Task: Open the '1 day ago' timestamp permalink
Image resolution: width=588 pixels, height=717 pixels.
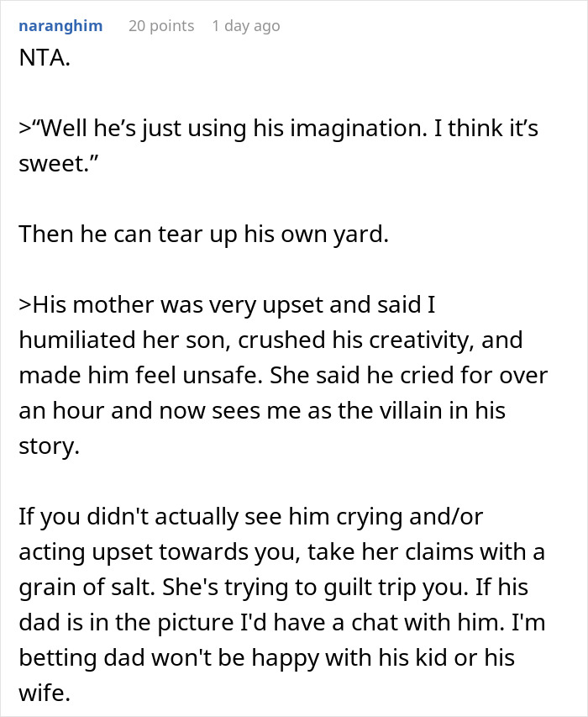Action: [x=246, y=26]
